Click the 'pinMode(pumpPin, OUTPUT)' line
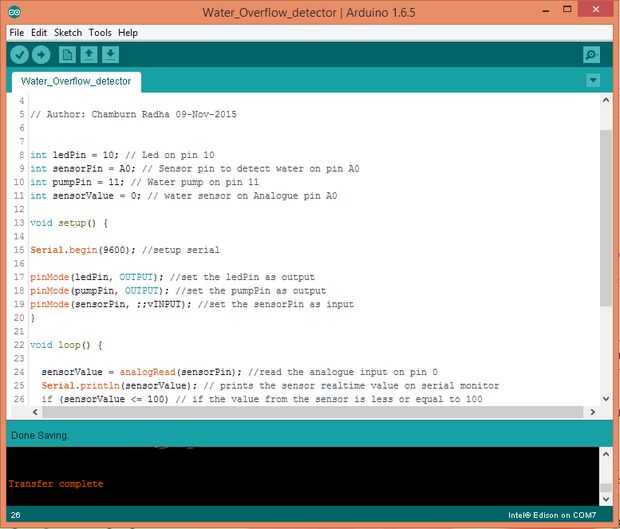Screen dimensions: 620x529 pos(178,291)
